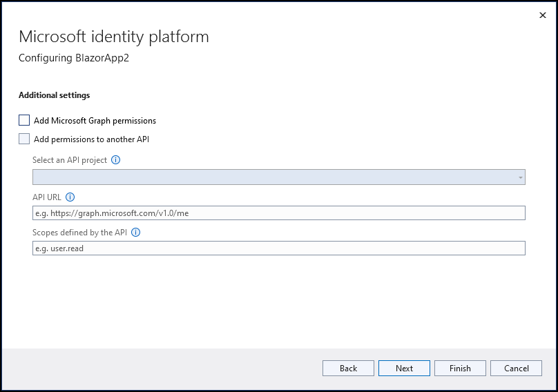The width and height of the screenshot is (558, 392).
Task: Click the 'Microsoft identity platform' heading
Action: coord(113,37)
